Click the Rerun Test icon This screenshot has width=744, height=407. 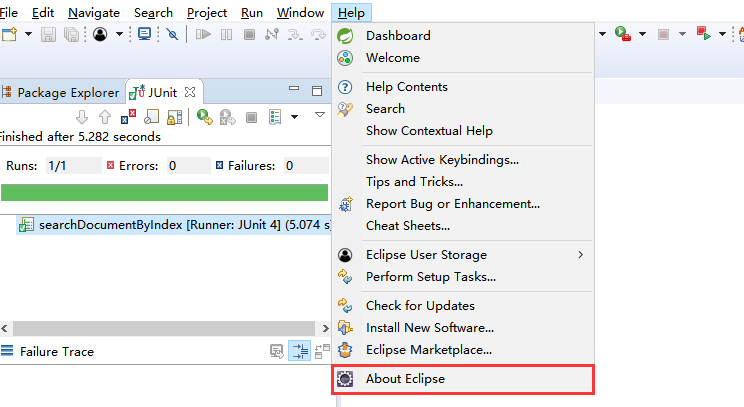[x=205, y=117]
